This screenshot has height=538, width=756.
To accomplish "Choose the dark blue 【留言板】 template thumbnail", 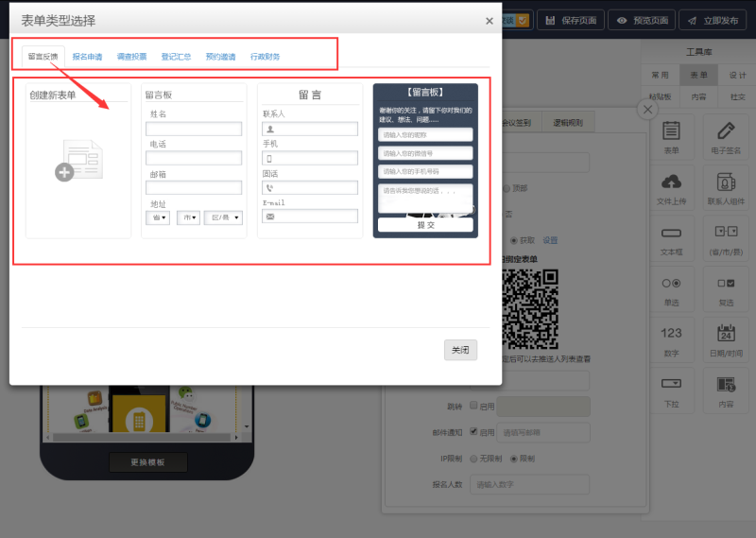I will (425, 160).
